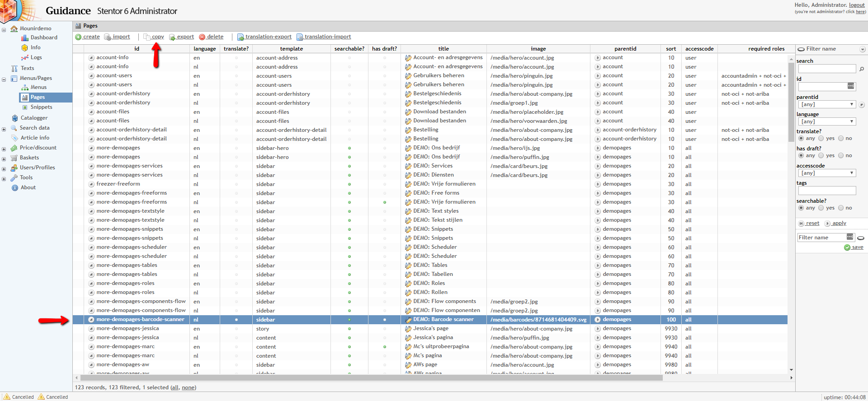Click the export toolbar button

pos(181,37)
